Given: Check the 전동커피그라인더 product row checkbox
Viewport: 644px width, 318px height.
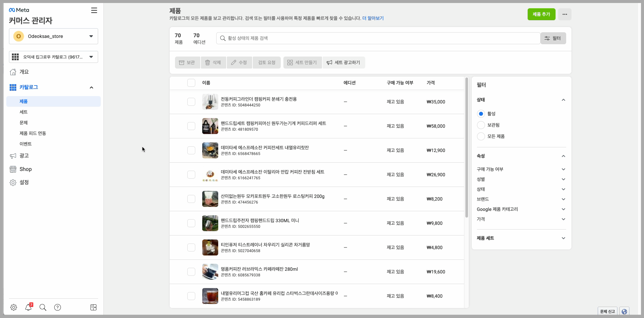Looking at the screenshot, I should 191,102.
